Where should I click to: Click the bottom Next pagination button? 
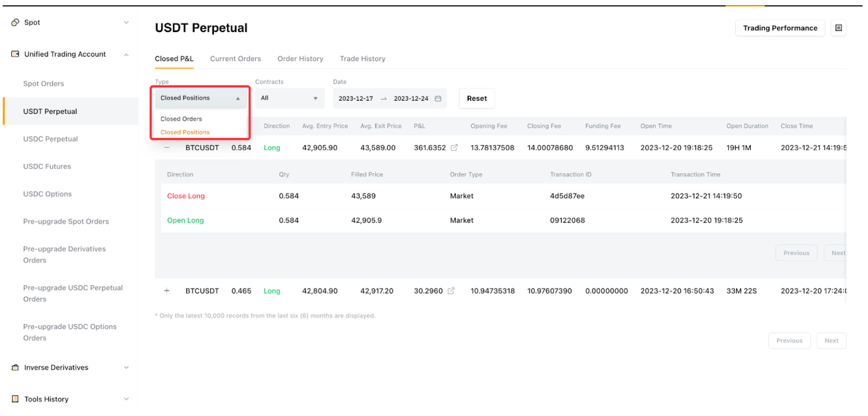(x=831, y=341)
